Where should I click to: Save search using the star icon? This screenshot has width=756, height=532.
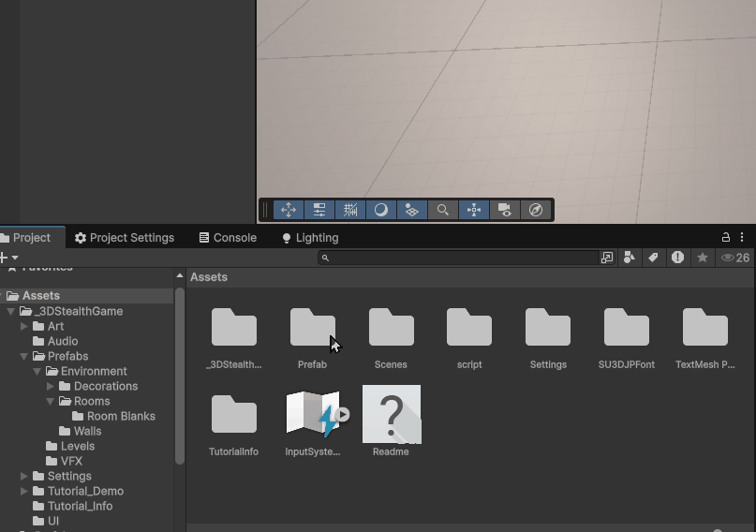702,258
